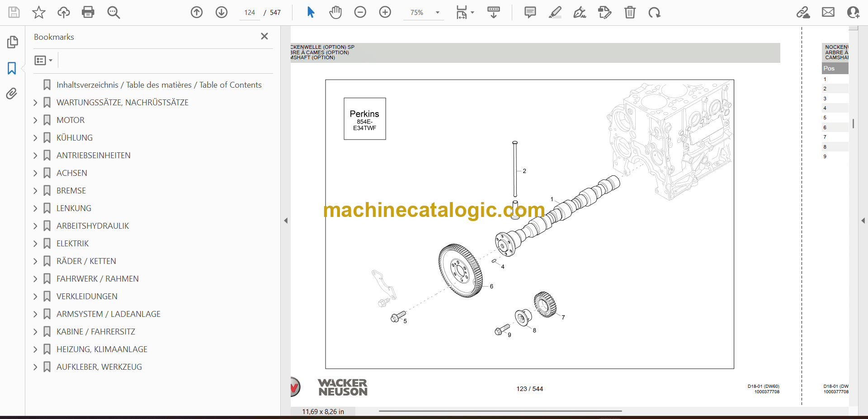Click the delete trash can icon
Screen dimensions: 868x419
tap(630, 12)
